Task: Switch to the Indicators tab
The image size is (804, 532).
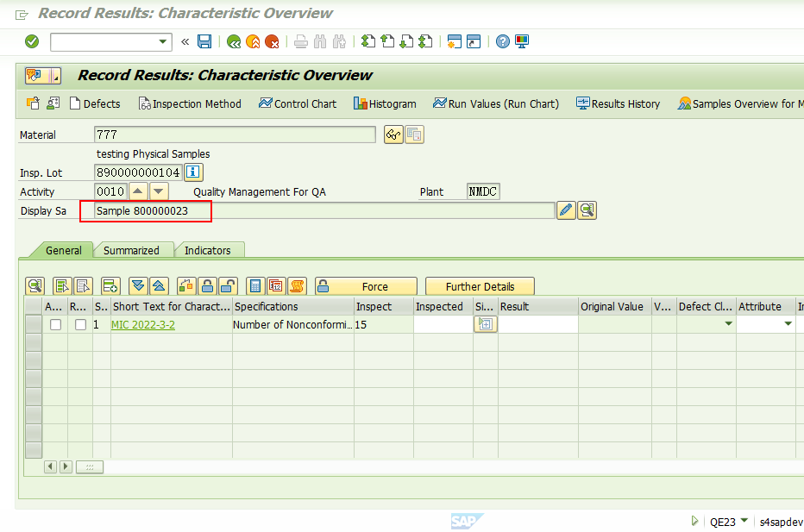Action: 208,250
